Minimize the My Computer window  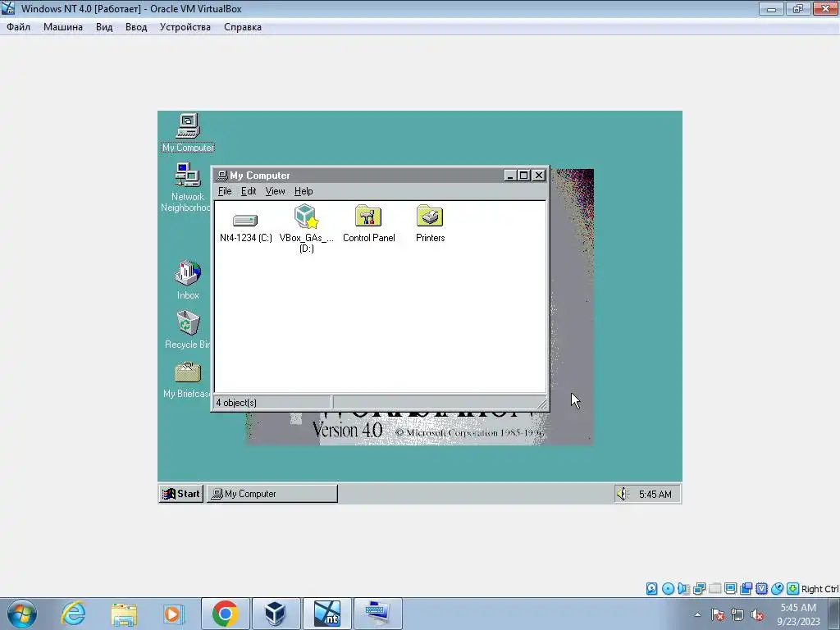(x=510, y=176)
